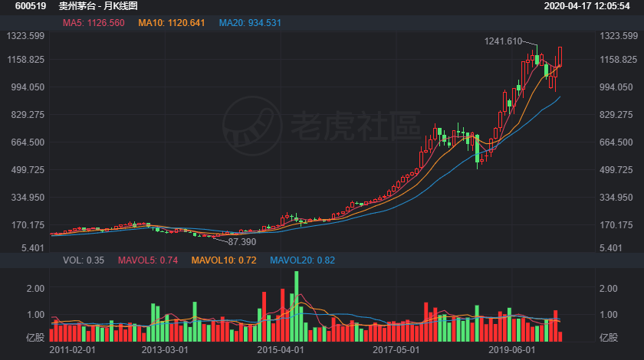Viewport: 644px width, 360px height.
Task: Click the date label 2011-02-01
Action: pyautogui.click(x=72, y=350)
